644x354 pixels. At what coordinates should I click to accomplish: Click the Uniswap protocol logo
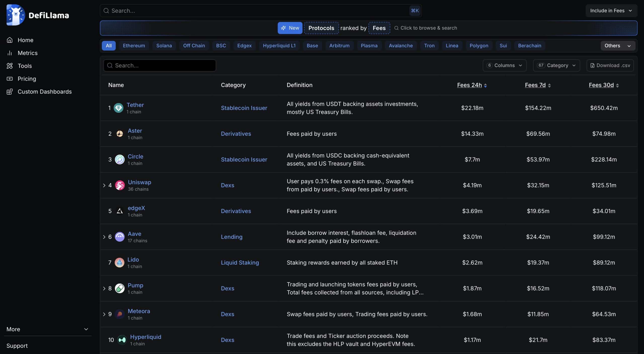pos(120,185)
